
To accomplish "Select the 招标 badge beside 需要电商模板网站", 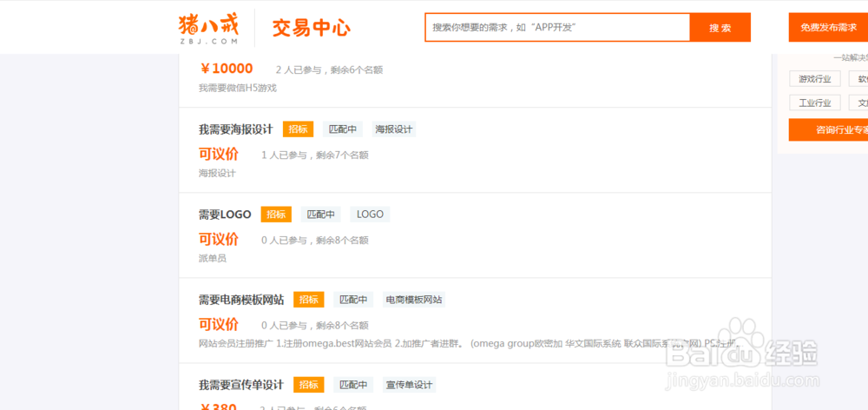I will coord(309,300).
